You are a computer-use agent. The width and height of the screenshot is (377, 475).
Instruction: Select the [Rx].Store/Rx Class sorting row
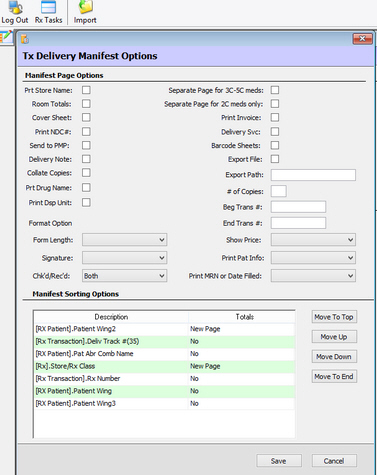[164, 366]
